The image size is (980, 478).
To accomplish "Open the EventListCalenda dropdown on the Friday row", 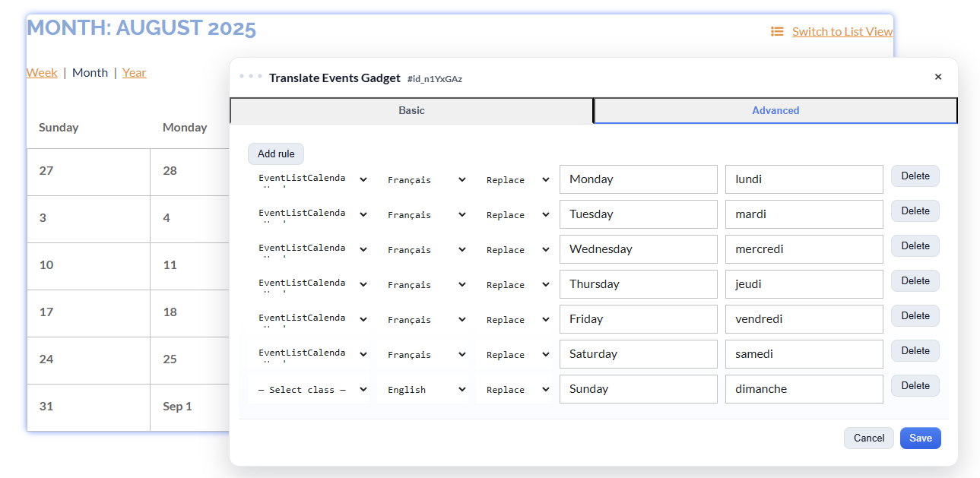I will click(312, 319).
